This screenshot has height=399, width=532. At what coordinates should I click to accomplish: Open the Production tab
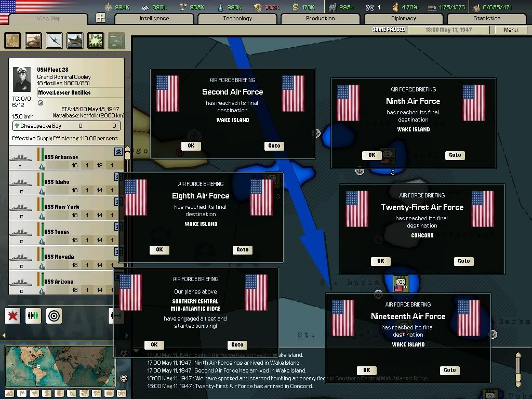[x=320, y=18]
